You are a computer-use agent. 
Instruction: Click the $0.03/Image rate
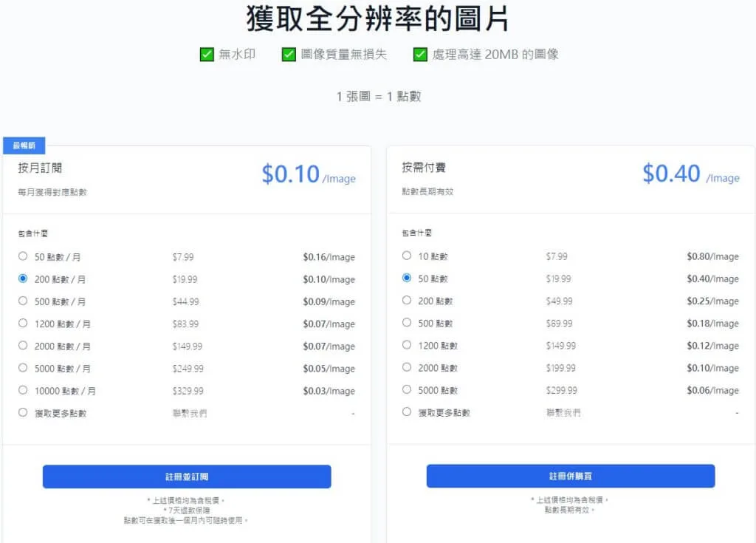point(329,391)
